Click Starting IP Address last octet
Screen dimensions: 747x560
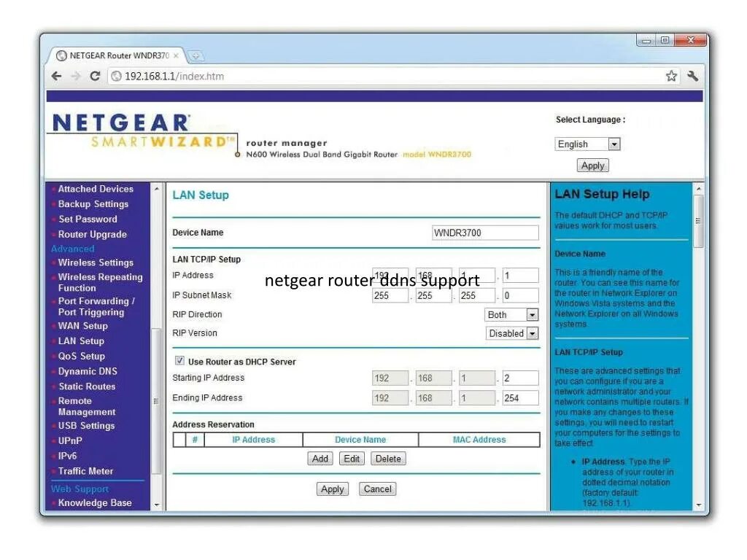click(520, 378)
